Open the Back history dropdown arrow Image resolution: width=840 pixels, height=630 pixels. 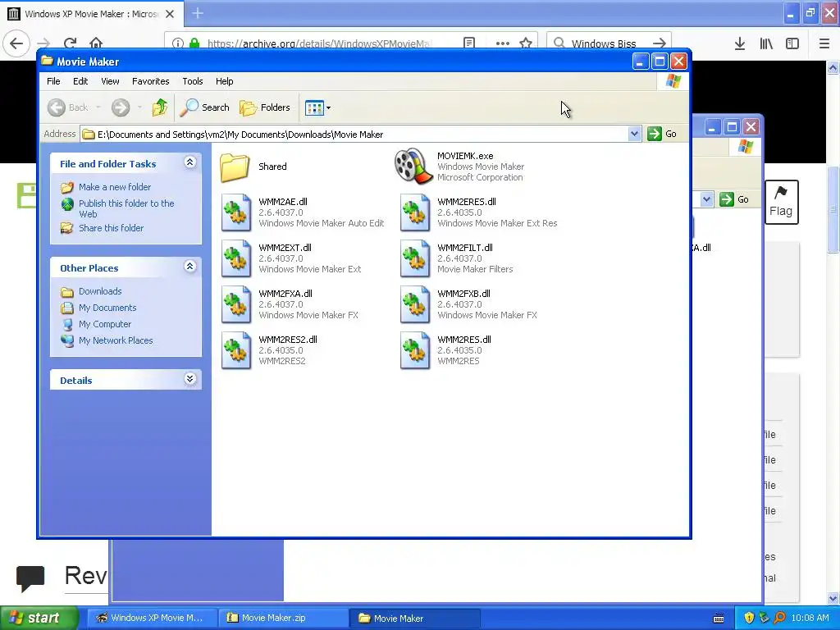coord(98,107)
